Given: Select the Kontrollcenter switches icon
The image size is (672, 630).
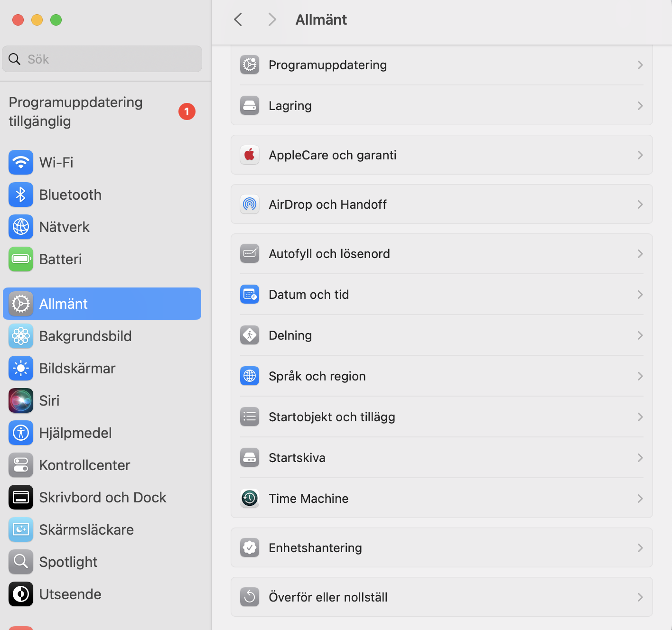Looking at the screenshot, I should click(x=21, y=465).
